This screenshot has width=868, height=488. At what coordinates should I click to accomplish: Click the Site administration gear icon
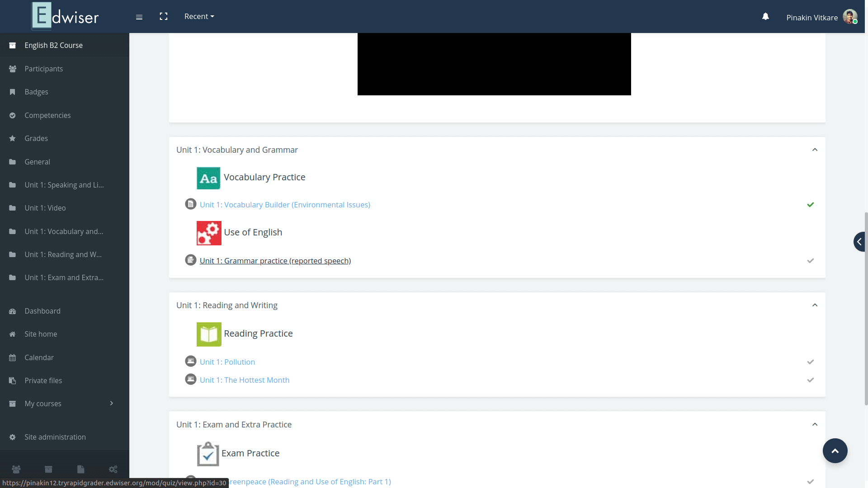[x=13, y=437]
